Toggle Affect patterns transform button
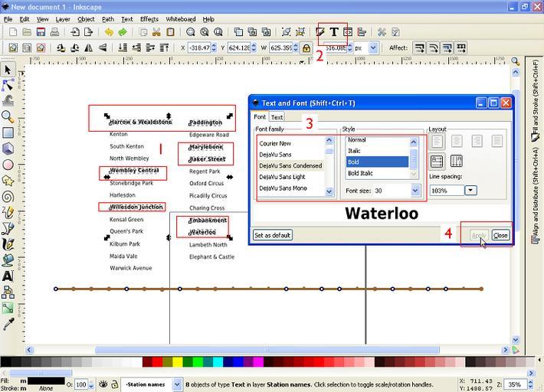Image resolution: width=544 pixels, height=392 pixels. coord(461,47)
